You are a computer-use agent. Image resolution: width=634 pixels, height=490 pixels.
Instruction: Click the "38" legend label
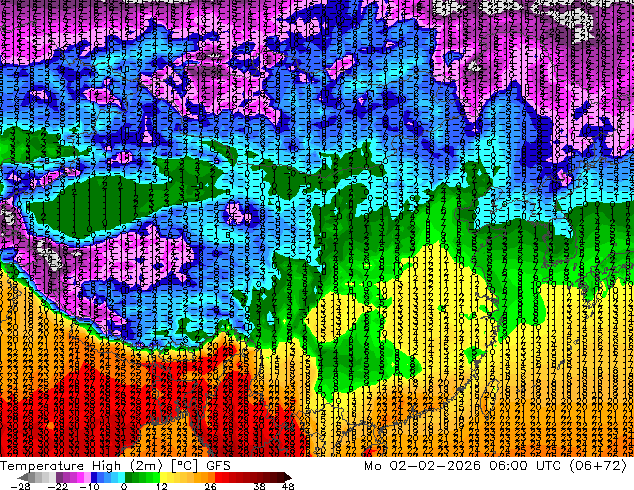click(260, 486)
